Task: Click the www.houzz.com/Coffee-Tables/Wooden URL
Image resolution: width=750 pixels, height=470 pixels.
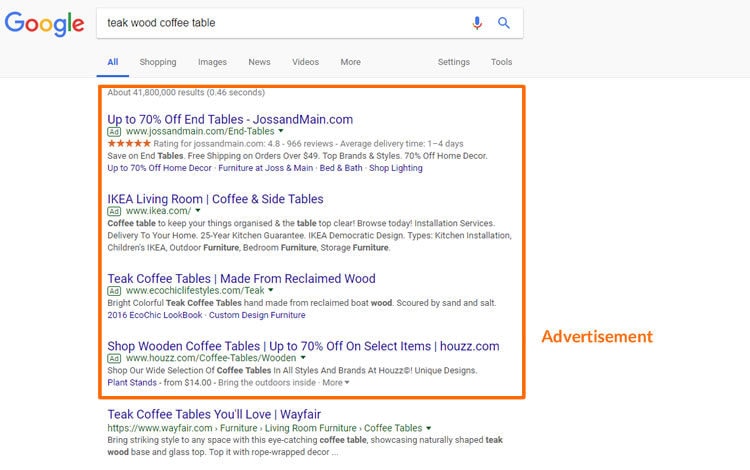Action: pyautogui.click(x=211, y=358)
